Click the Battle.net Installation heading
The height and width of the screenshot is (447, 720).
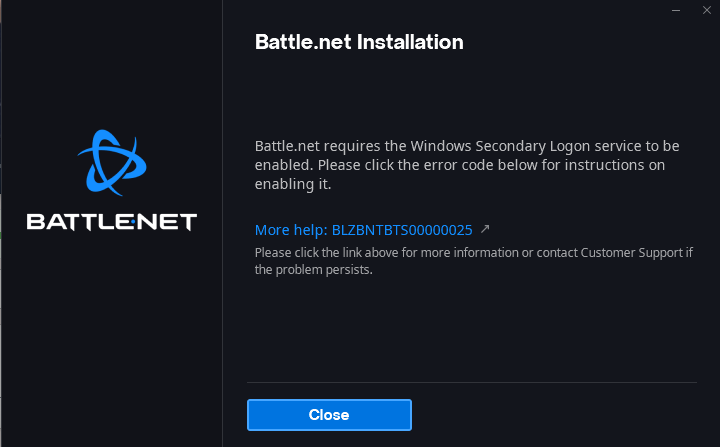point(359,43)
